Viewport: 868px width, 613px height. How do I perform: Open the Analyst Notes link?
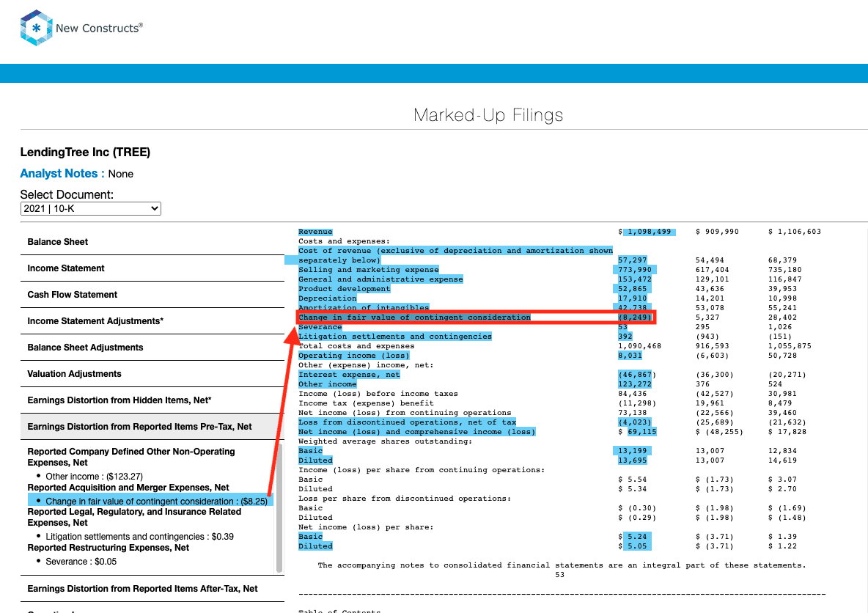[x=62, y=173]
